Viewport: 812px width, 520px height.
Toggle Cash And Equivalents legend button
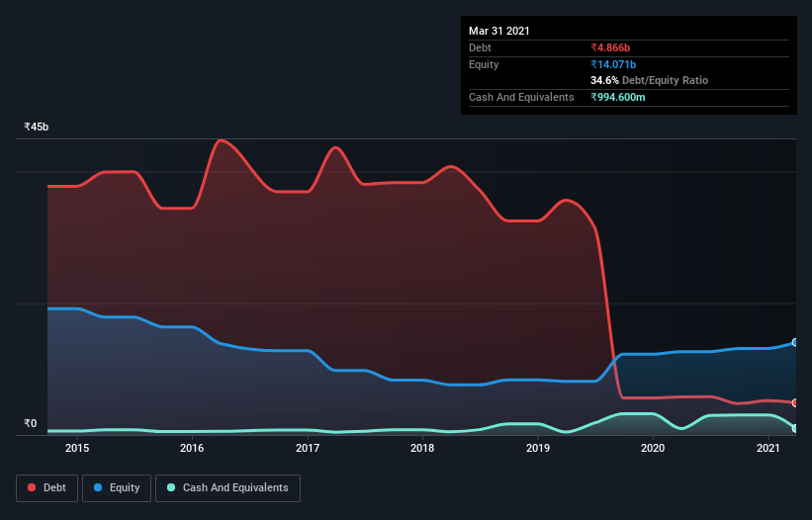click(227, 488)
